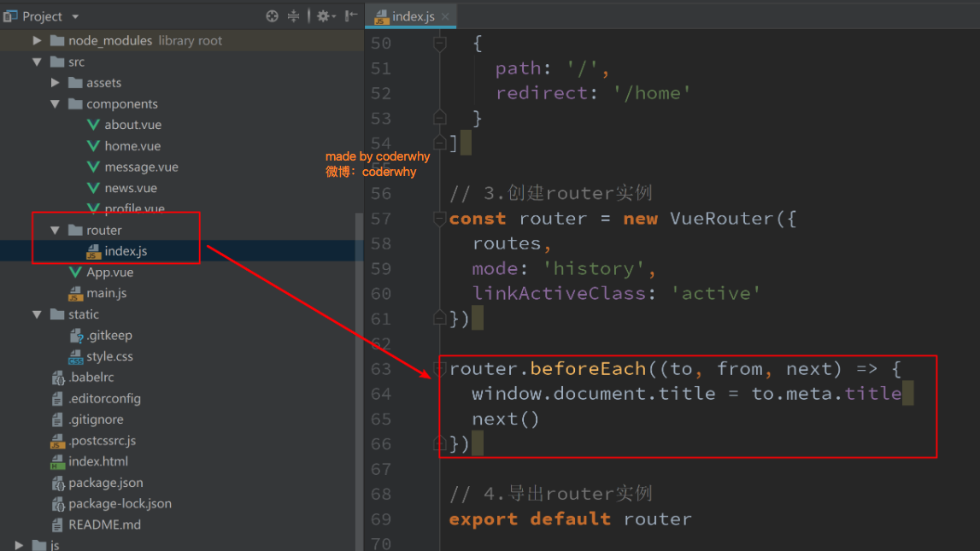980x551 pixels.
Task: Open .gitkeep file
Action: [x=109, y=336]
